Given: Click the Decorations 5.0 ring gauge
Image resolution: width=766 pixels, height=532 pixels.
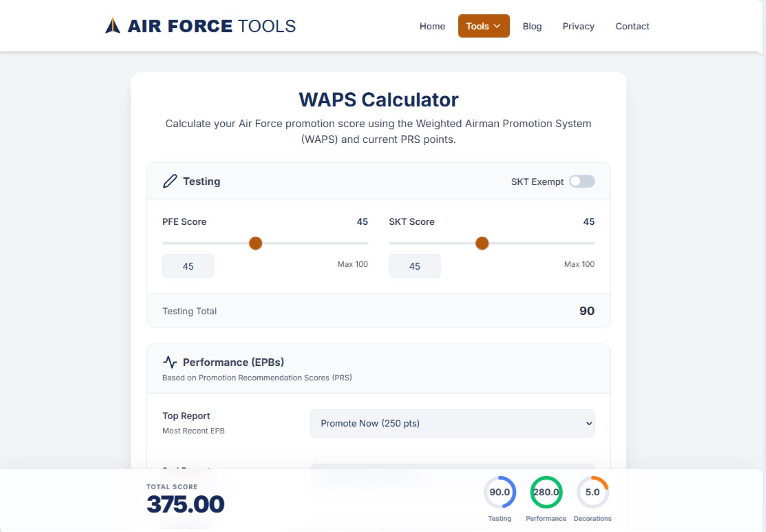Looking at the screenshot, I should [x=593, y=492].
